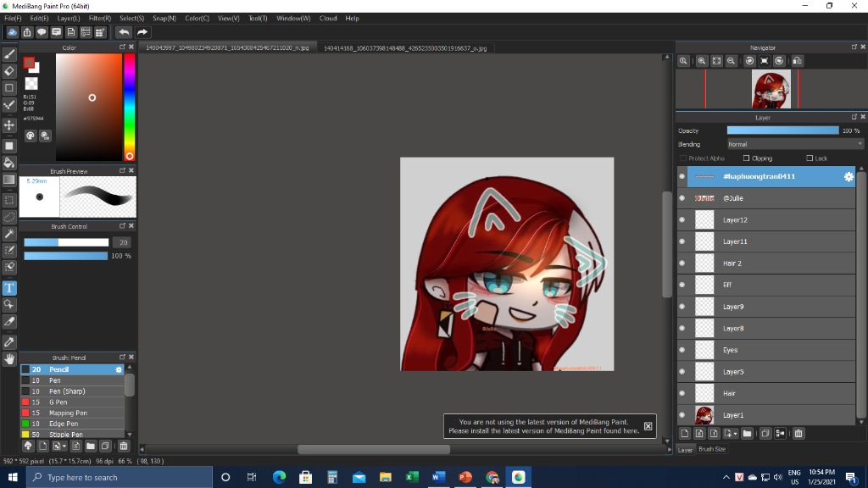Select the Eraser tool
Viewport: 868px width, 488px height.
point(8,71)
